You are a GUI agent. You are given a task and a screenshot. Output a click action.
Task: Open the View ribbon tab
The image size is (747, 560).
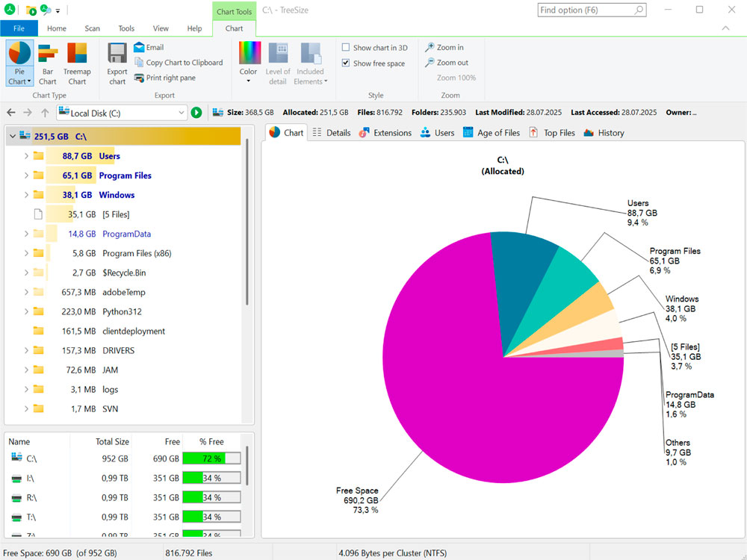(x=161, y=28)
